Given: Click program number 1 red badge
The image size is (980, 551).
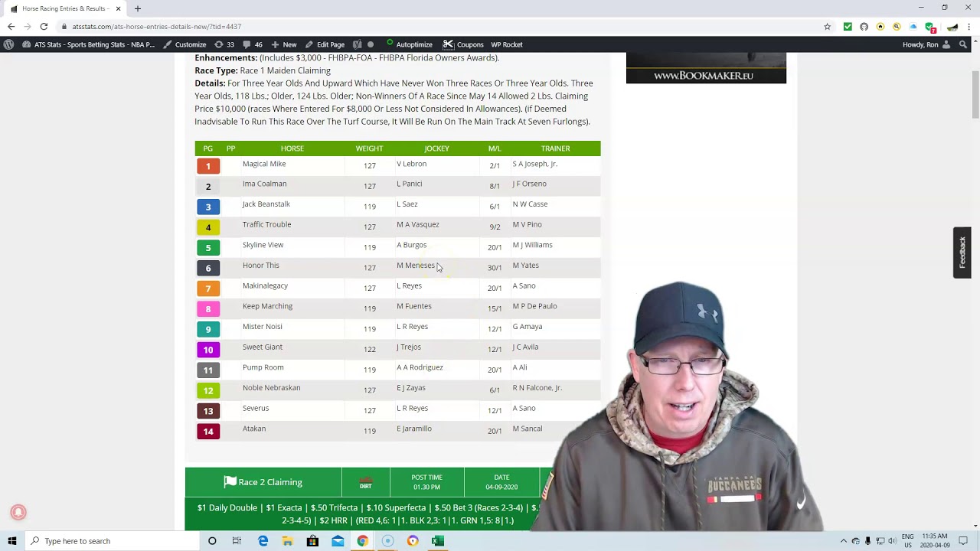Looking at the screenshot, I should coord(207,166).
